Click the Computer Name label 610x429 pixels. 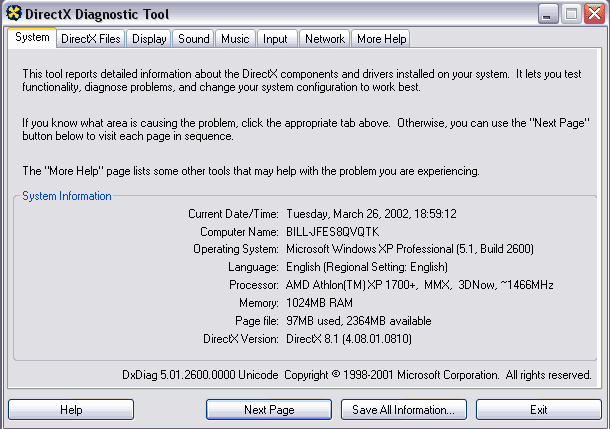pos(239,232)
